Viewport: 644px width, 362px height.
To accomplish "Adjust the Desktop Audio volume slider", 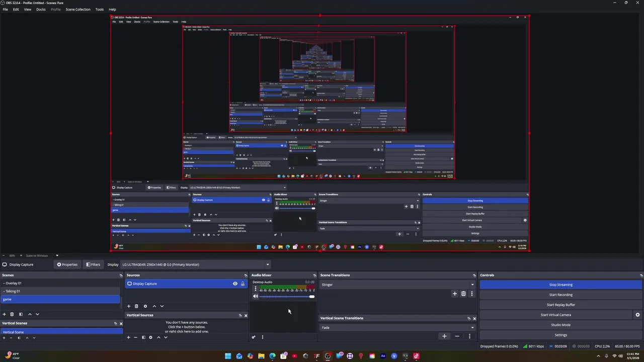I will pyautogui.click(x=287, y=296).
